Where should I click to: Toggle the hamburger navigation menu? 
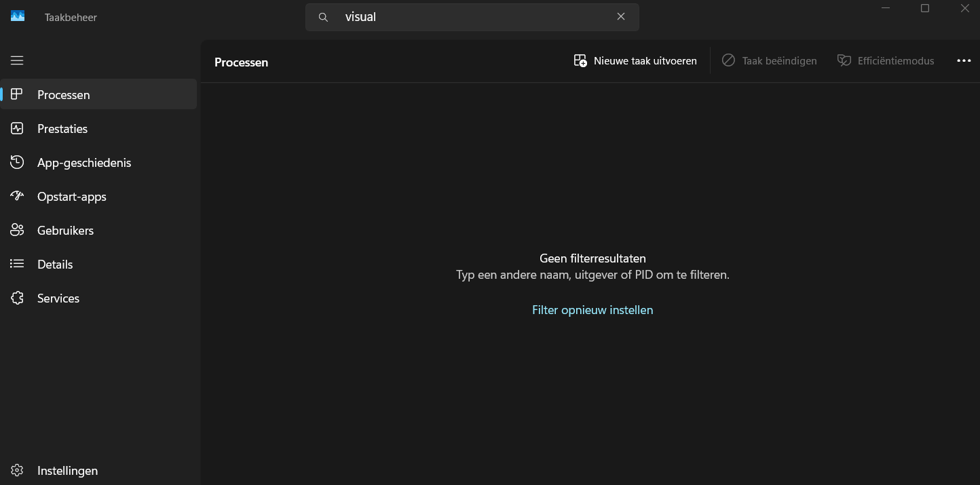(17, 60)
